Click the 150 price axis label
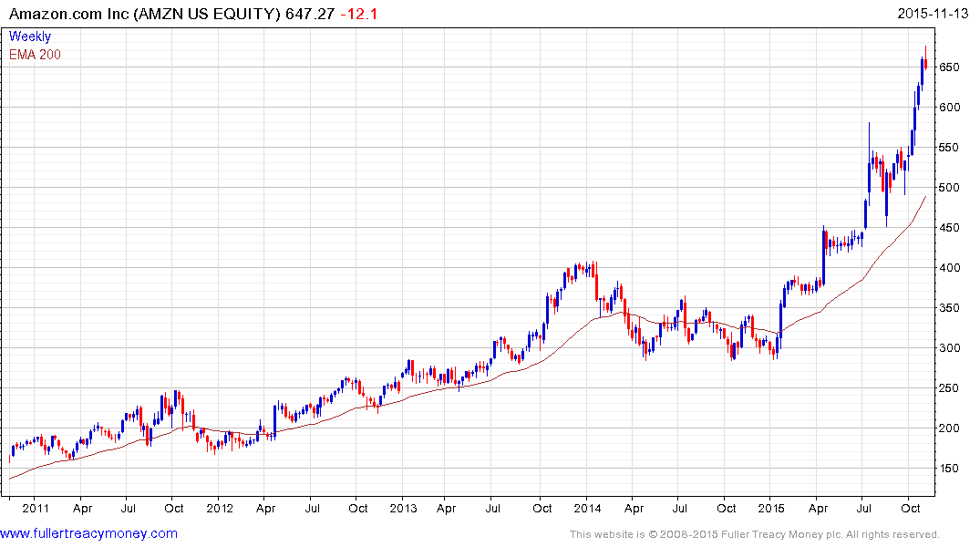Image resolution: width=980 pixels, height=547 pixels. (x=949, y=469)
